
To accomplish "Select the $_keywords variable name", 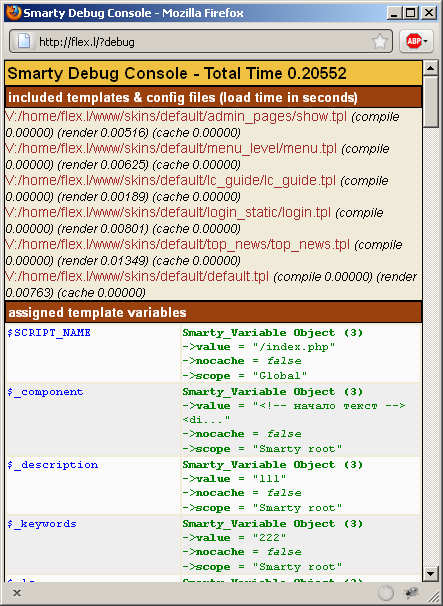I will tap(42, 524).
